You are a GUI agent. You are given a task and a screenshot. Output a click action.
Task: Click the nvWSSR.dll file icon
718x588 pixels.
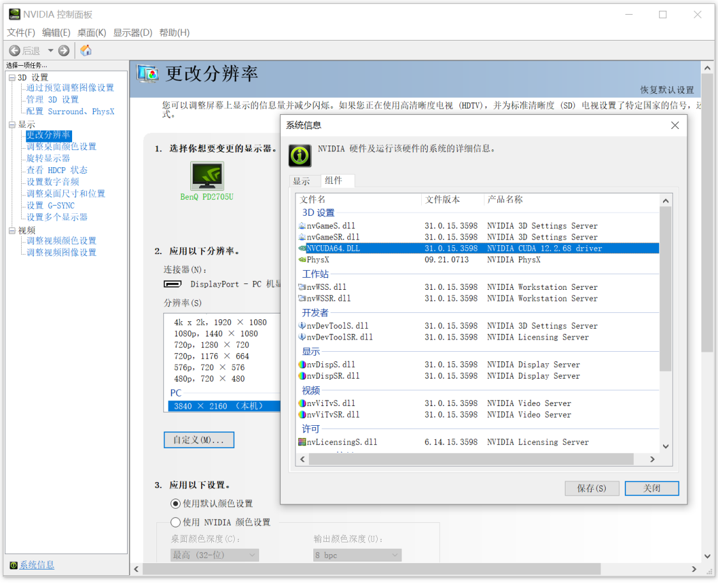pos(303,299)
